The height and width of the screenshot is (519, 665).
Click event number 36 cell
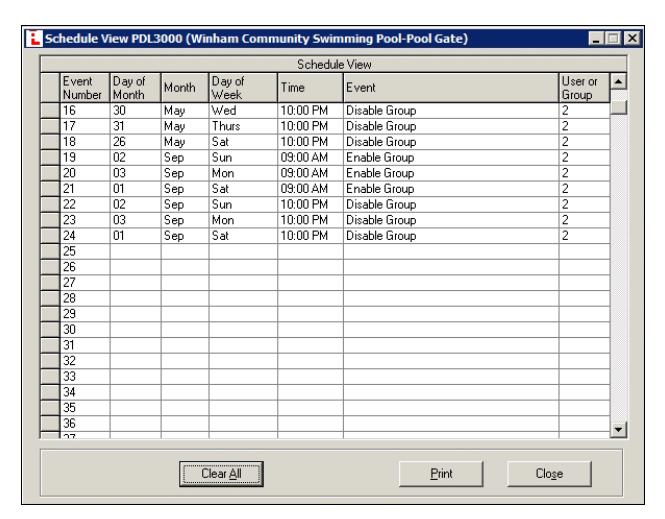pyautogui.click(x=85, y=424)
